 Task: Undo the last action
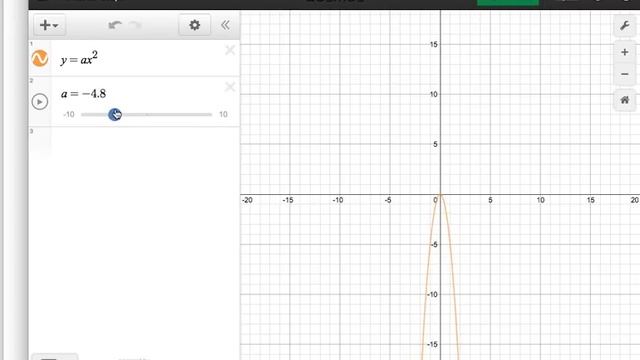coord(115,25)
